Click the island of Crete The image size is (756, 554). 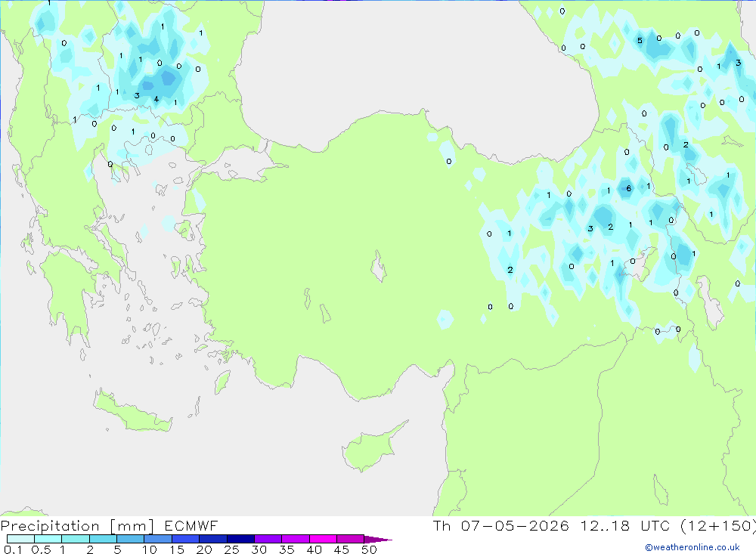pos(132,411)
